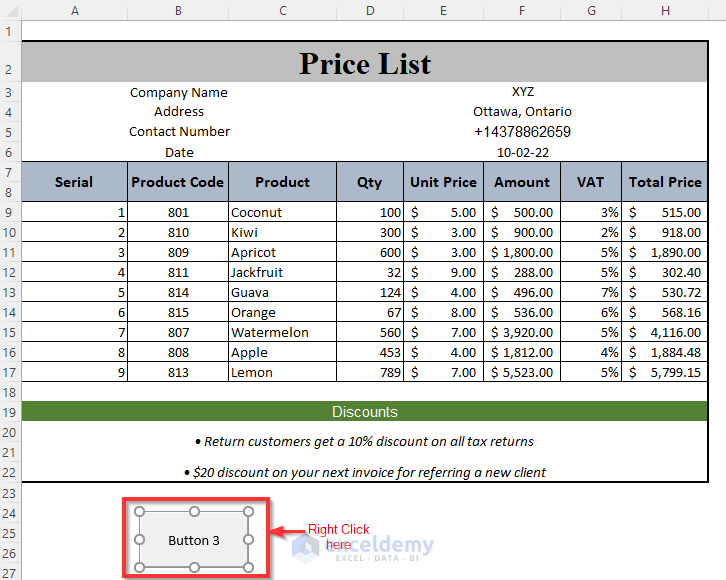Select column H header
The height and width of the screenshot is (580, 726).
665,10
